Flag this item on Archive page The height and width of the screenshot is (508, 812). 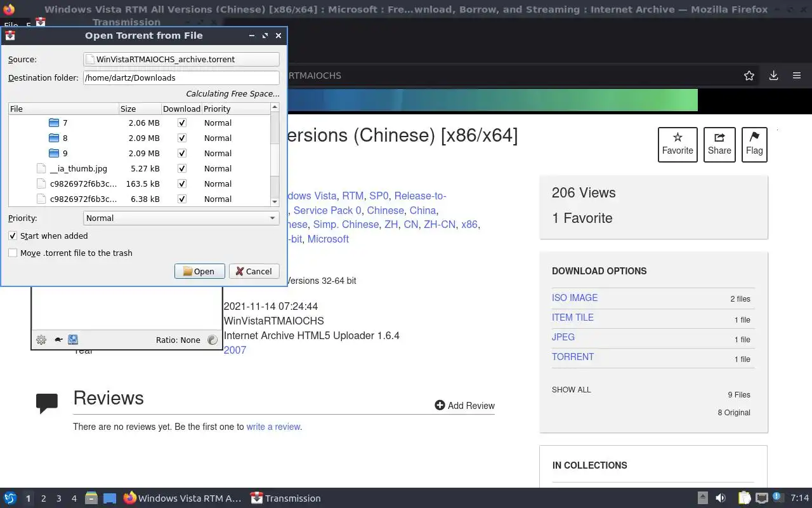point(754,144)
